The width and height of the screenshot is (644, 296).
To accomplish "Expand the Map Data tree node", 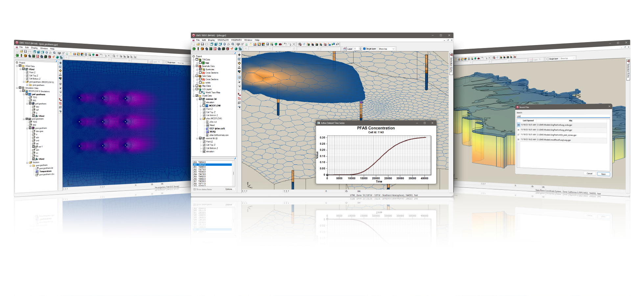I will 194,86.
